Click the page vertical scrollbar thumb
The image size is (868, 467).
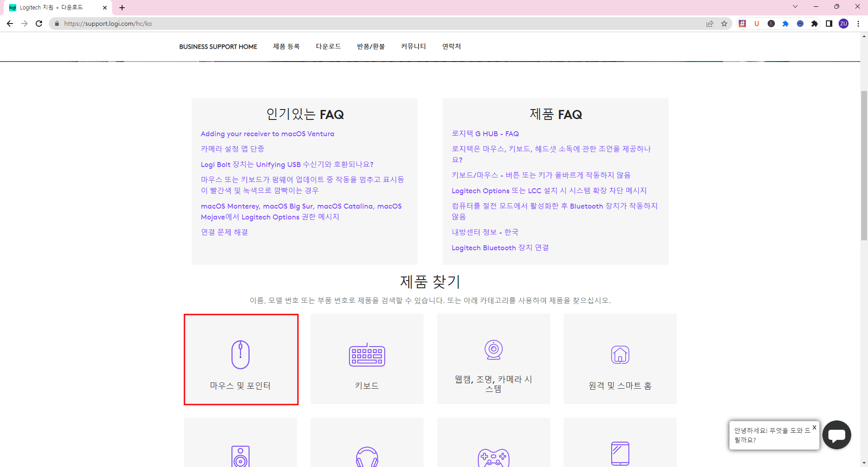coord(864,165)
